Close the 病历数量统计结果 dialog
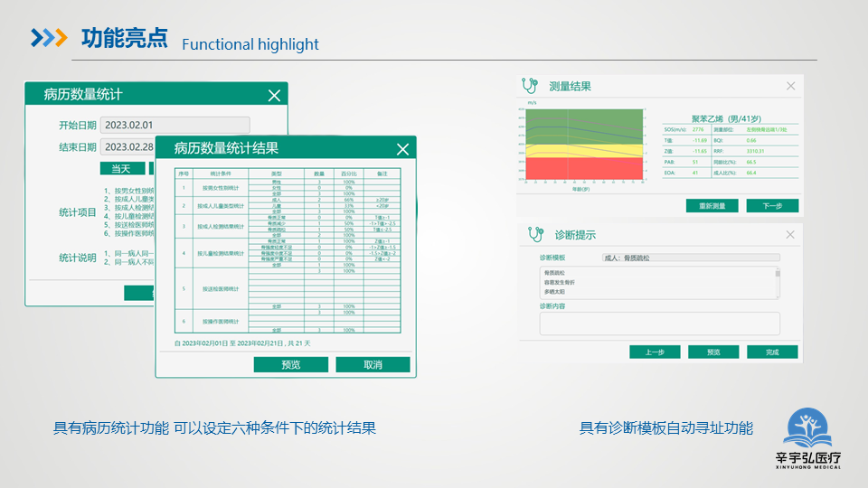Screen dimensions: 868x488 click(402, 149)
